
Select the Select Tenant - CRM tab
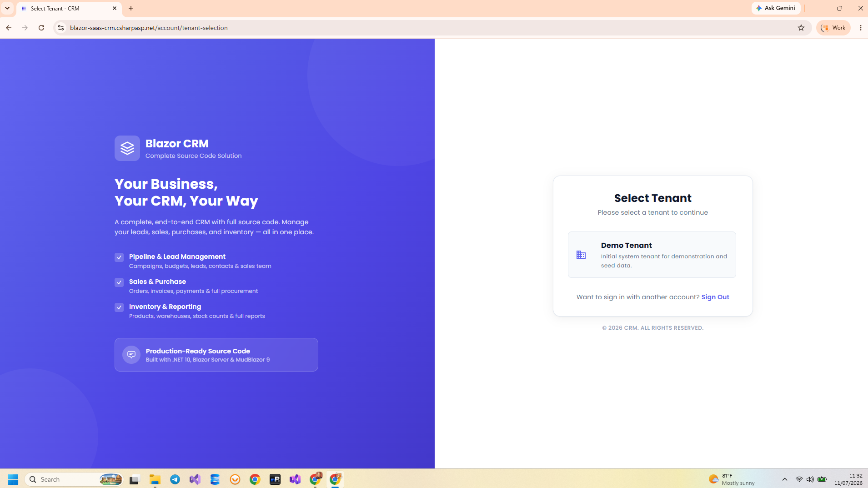click(x=68, y=9)
